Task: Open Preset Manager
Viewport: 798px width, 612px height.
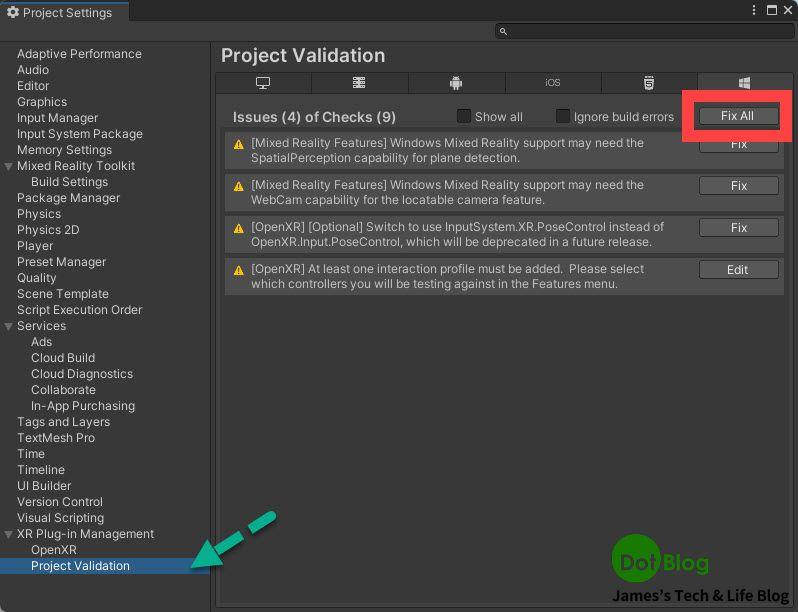Action: [x=62, y=262]
